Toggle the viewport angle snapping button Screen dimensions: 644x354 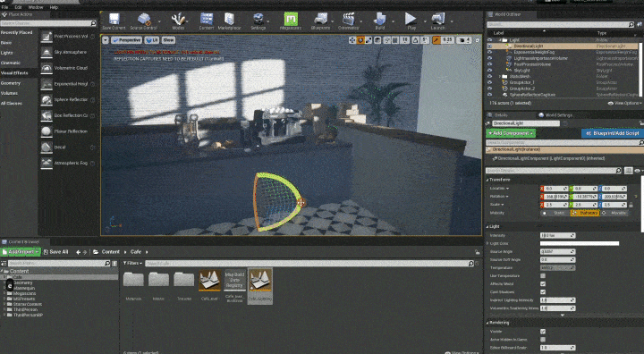416,40
